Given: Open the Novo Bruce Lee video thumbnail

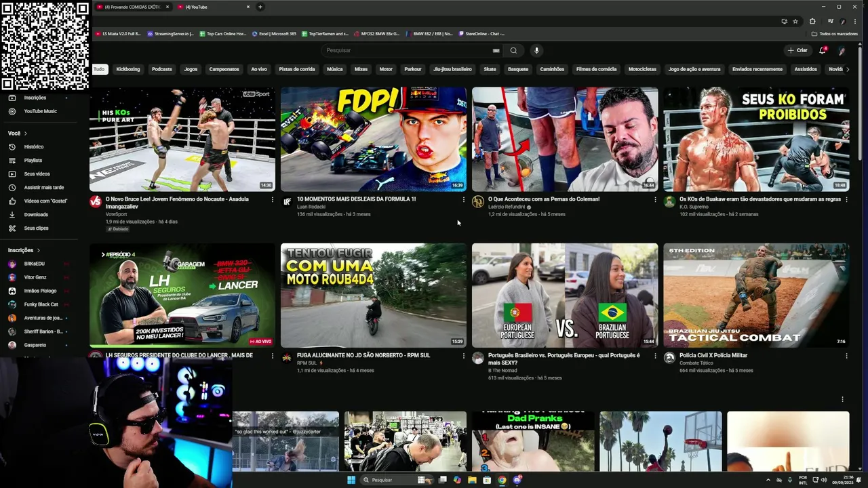Looking at the screenshot, I should pos(182,139).
